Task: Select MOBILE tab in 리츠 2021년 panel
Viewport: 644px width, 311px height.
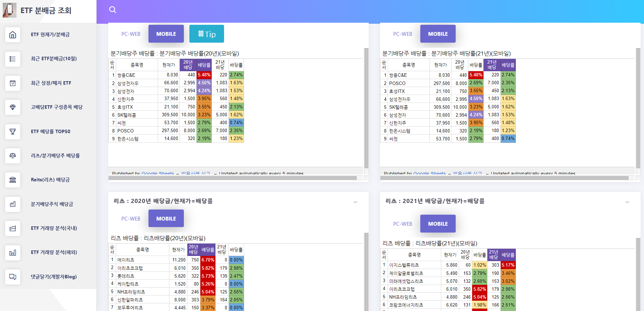Action: click(x=438, y=224)
